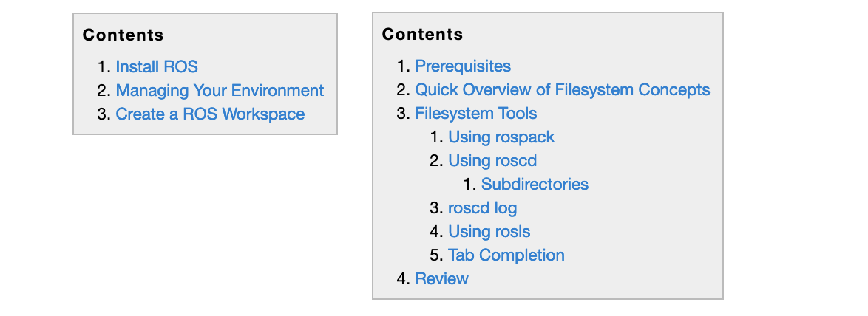Open the Tab Completion link
Image resolution: width=868 pixels, height=316 pixels.
coord(506,255)
